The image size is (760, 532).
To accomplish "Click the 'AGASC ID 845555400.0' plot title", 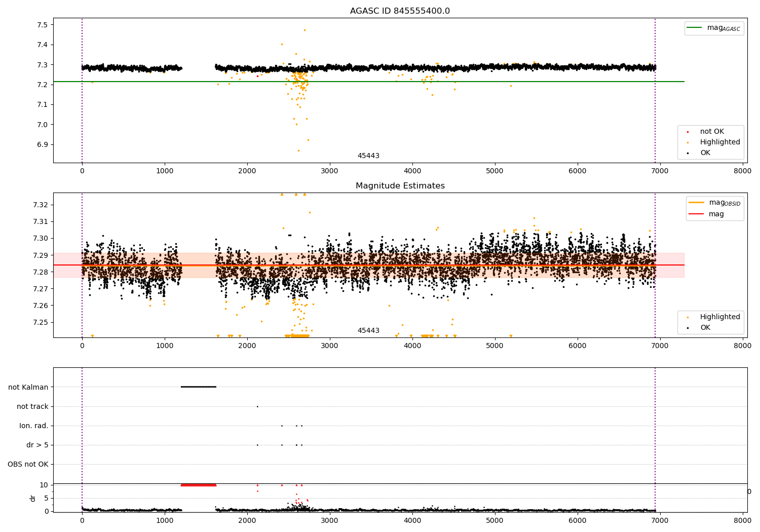I will tap(400, 11).
